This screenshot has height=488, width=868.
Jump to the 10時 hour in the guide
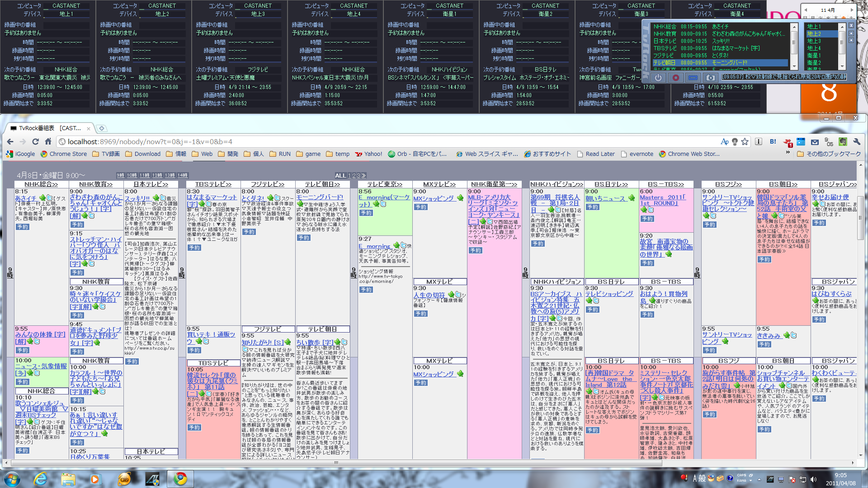click(132, 175)
